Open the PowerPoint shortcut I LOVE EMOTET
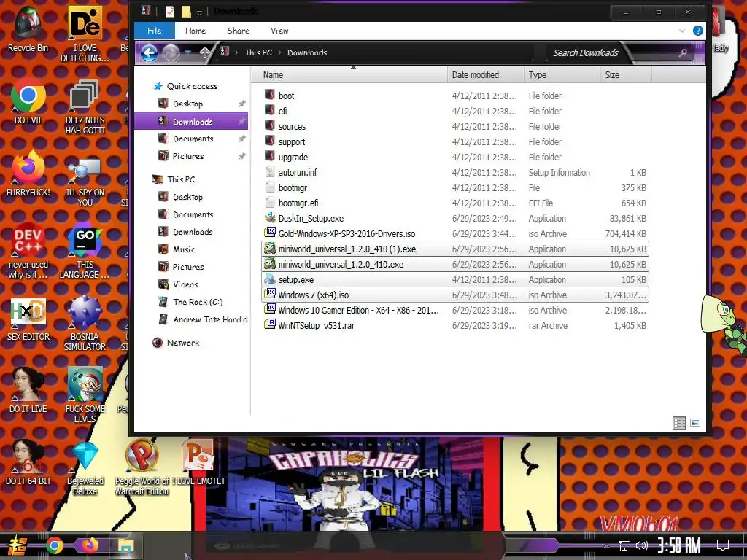The height and width of the screenshot is (560, 747). pos(198,463)
